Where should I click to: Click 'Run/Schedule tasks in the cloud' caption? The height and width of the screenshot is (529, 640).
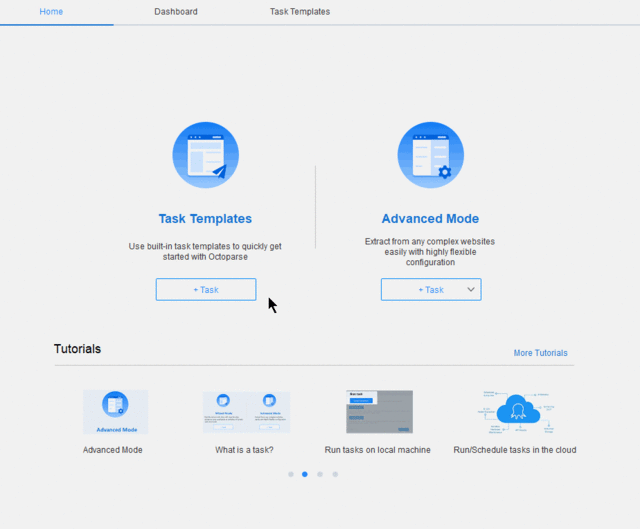515,450
